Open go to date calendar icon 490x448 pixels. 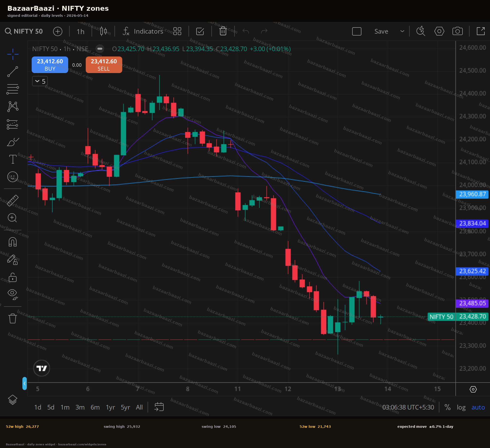click(159, 407)
